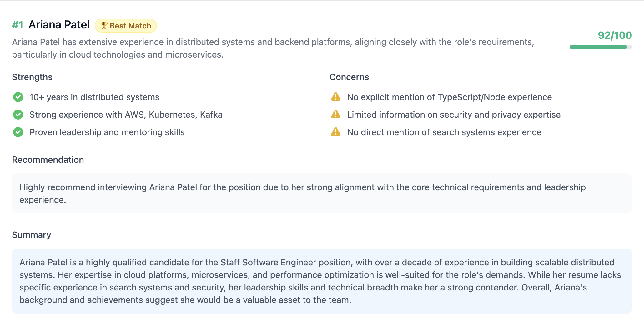The width and height of the screenshot is (644, 323).
Task: Click warning icon beside TypeScript/Node concern
Action: (335, 97)
